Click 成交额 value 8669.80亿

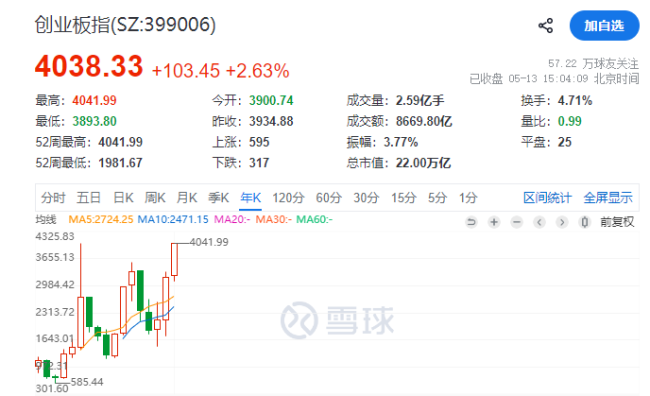(424, 121)
